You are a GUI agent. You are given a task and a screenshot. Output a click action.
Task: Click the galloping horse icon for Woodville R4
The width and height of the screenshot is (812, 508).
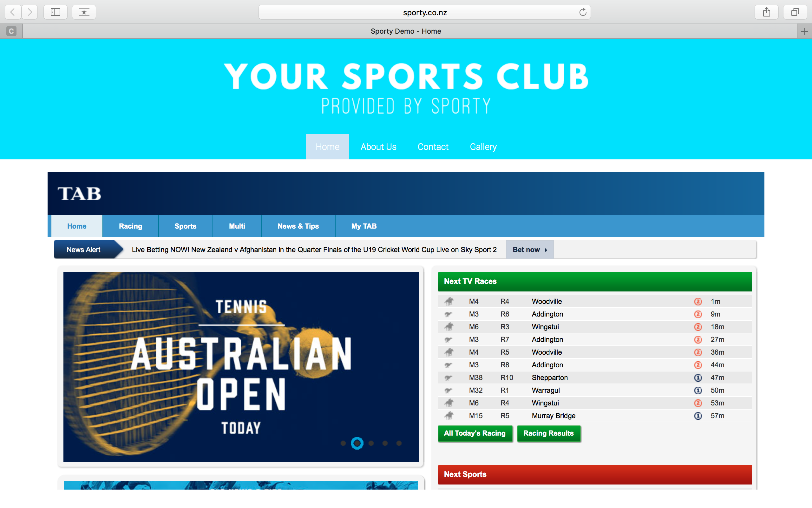click(x=449, y=301)
